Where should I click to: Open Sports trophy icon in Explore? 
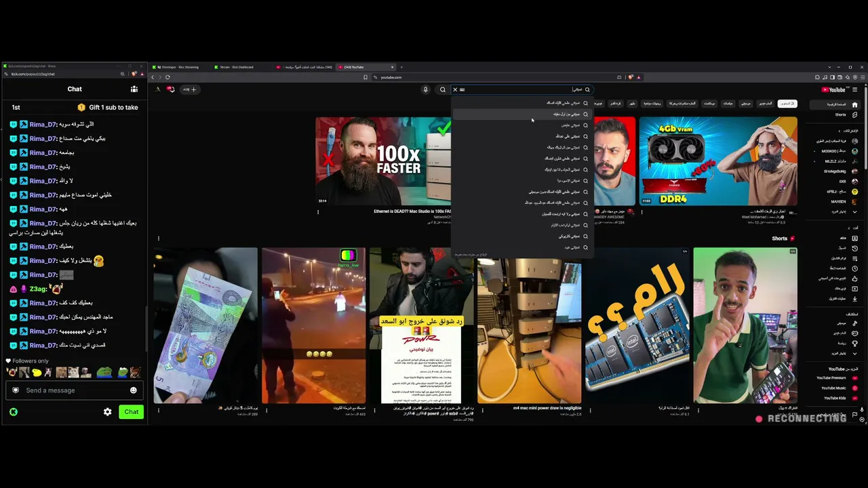point(854,343)
